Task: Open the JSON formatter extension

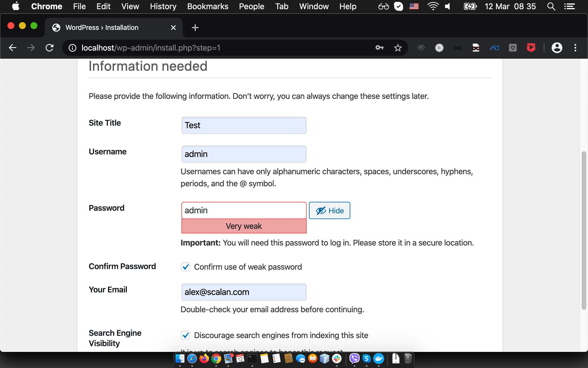Action: tap(457, 48)
